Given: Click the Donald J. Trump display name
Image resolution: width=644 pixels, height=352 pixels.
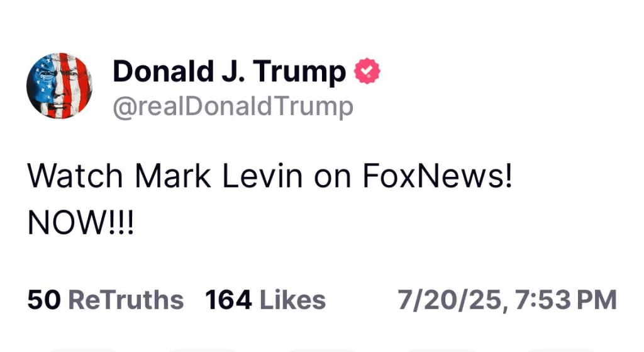Looking at the screenshot, I should [x=229, y=72].
